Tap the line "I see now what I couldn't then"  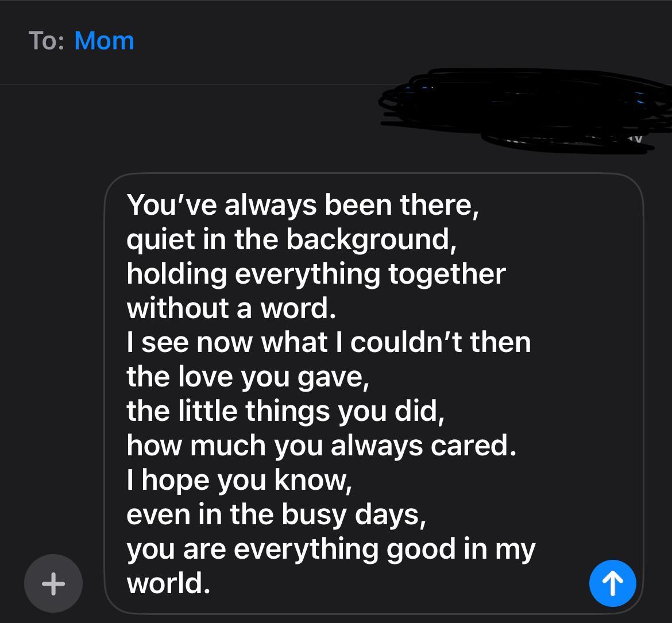tap(329, 343)
